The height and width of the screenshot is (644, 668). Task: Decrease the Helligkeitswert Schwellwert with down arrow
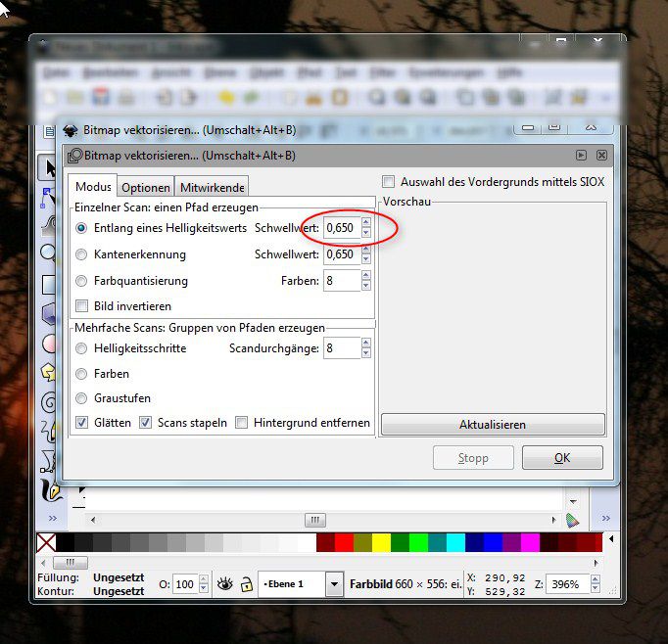click(366, 232)
